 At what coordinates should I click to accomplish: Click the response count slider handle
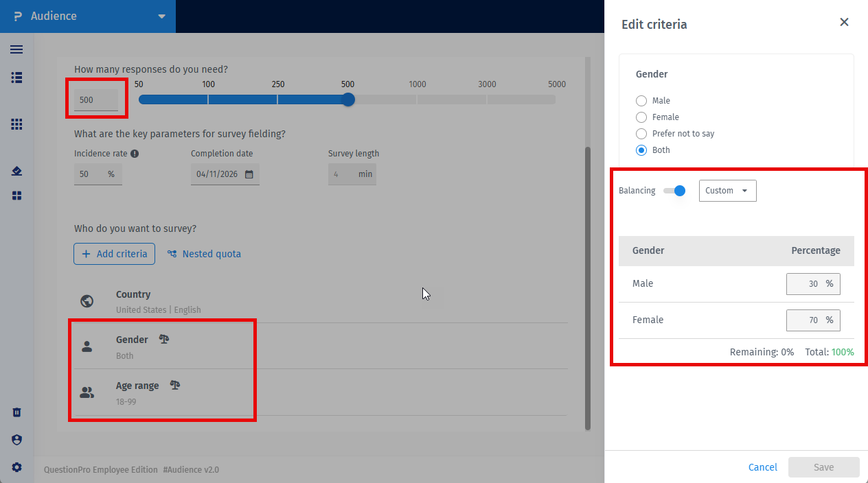[x=348, y=99]
